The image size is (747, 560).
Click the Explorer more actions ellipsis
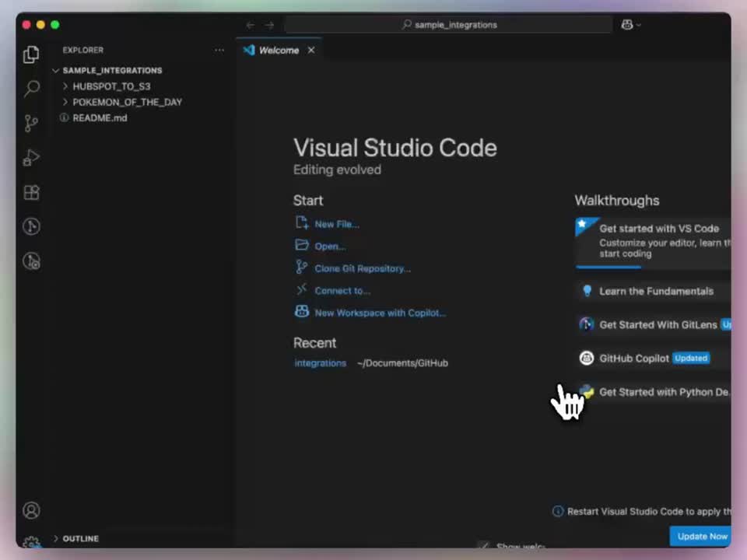[219, 50]
